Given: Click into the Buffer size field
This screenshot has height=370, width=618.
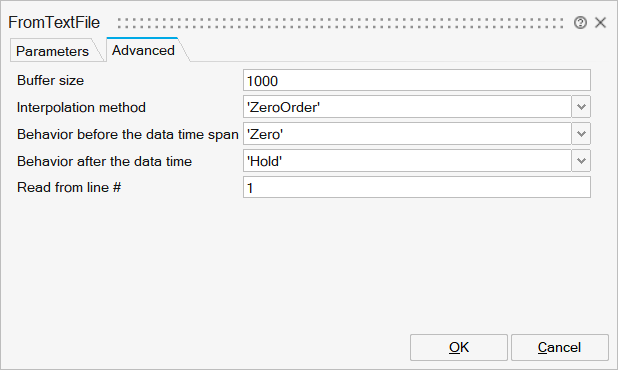Looking at the screenshot, I should [417, 80].
